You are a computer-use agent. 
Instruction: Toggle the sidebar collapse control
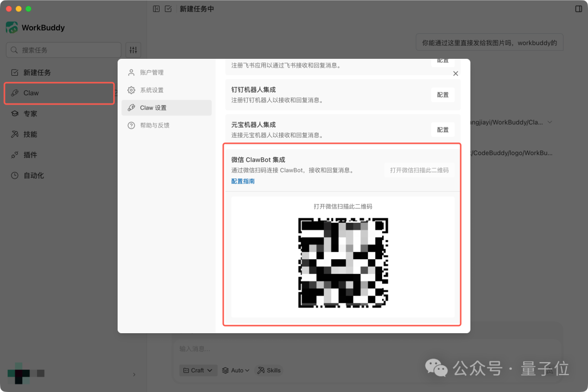(x=155, y=9)
